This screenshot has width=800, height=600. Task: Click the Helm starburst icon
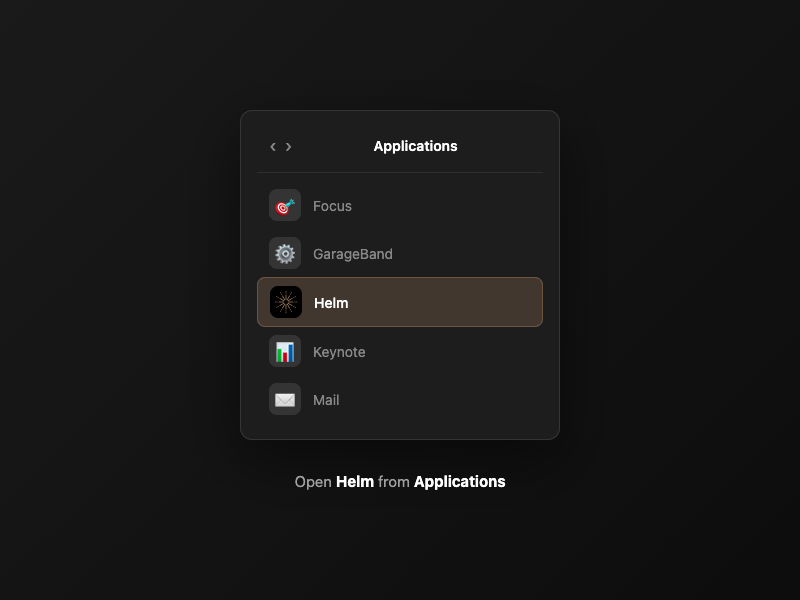[286, 302]
